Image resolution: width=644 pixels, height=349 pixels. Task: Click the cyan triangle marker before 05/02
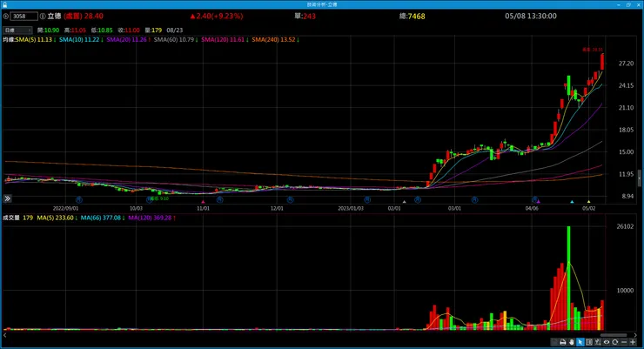(x=572, y=202)
